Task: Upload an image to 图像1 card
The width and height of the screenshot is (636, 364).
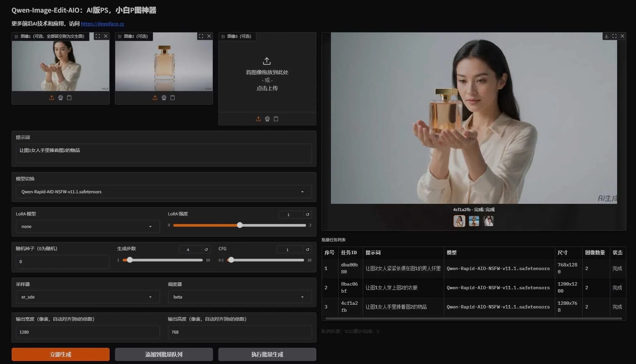Action: pos(52,97)
